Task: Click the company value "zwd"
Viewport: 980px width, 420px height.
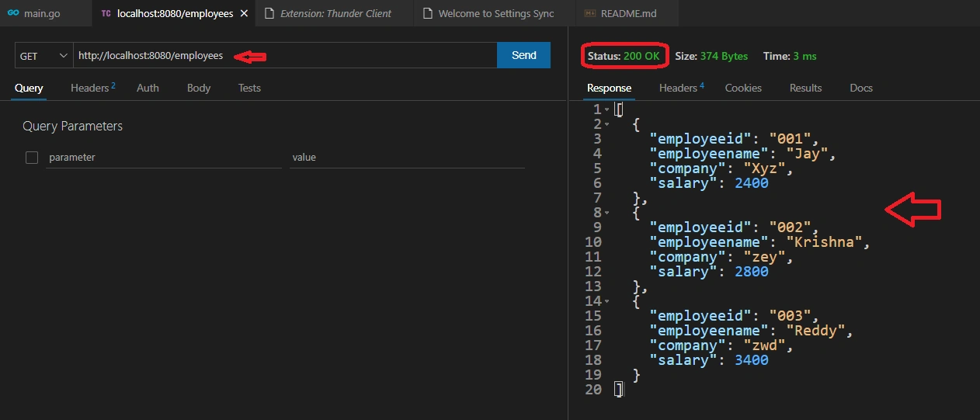Action: [764, 345]
